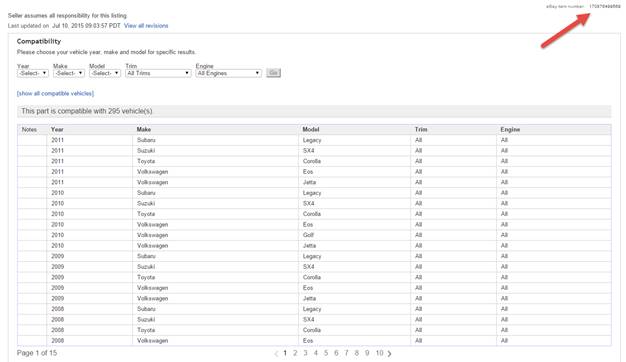The width and height of the screenshot is (626, 362).
Task: Select page 7 in pagination
Action: (346, 353)
